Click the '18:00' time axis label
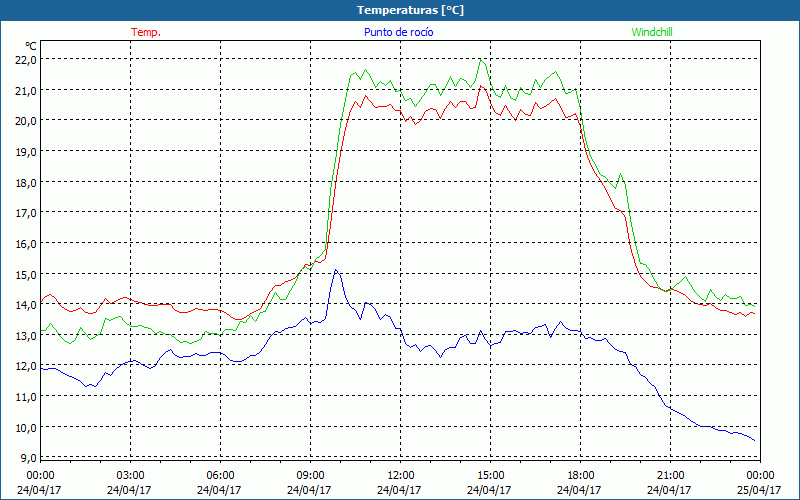The image size is (800, 500). click(x=580, y=475)
